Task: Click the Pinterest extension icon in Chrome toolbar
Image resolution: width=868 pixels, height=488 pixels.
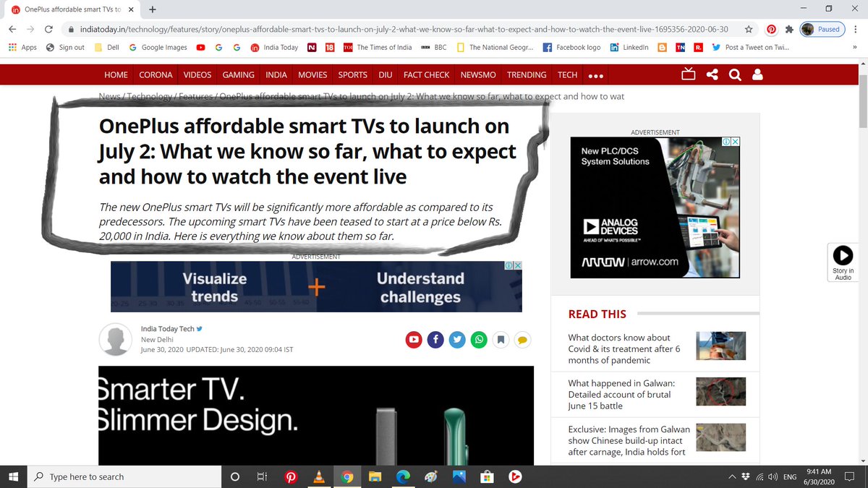Action: 773,29
